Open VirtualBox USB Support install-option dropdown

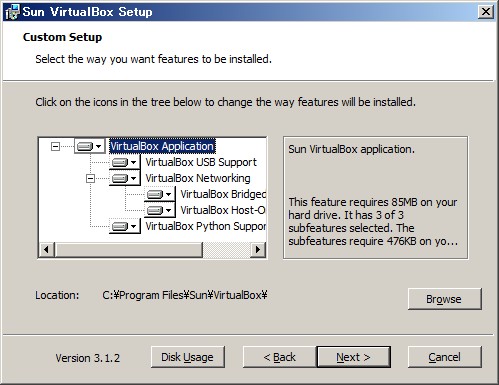[x=125, y=162]
